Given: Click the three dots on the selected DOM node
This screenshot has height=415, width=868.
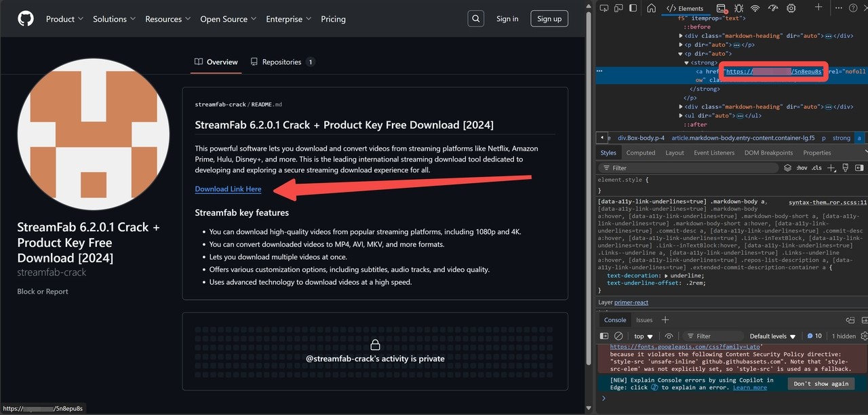Looking at the screenshot, I should coord(599,71).
